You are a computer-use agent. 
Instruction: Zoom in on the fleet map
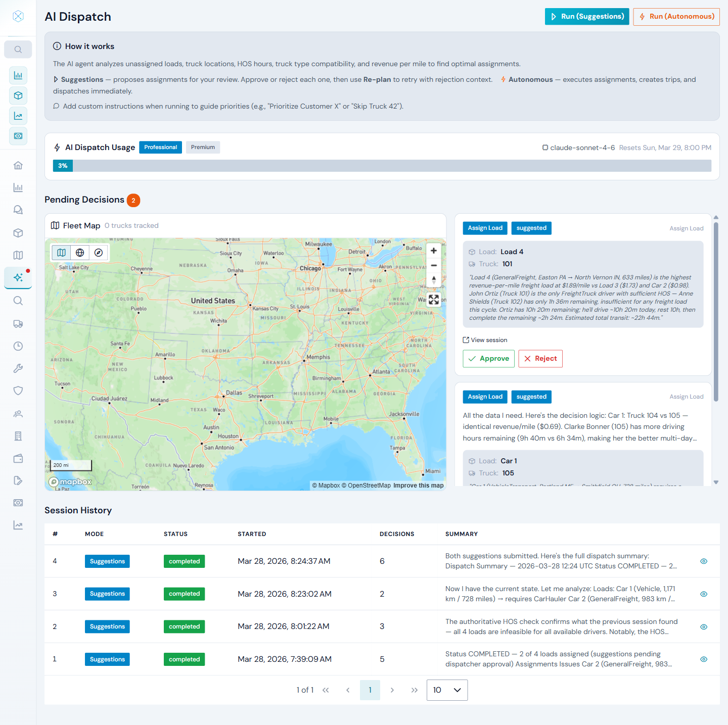(x=434, y=251)
